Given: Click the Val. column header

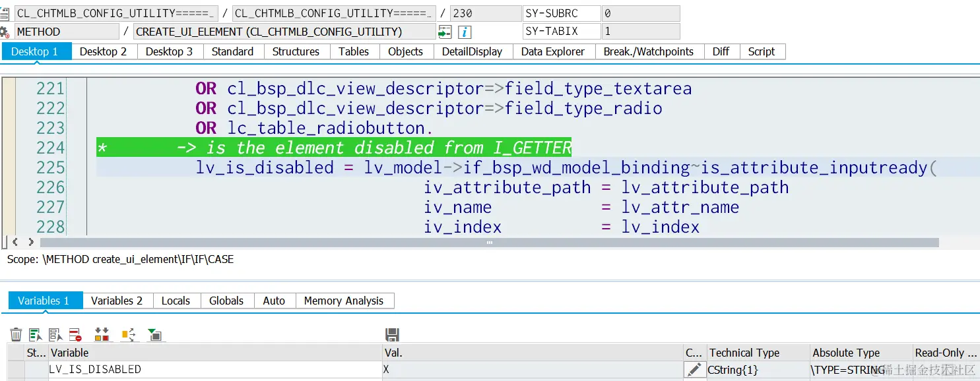Looking at the screenshot, I should point(532,353).
